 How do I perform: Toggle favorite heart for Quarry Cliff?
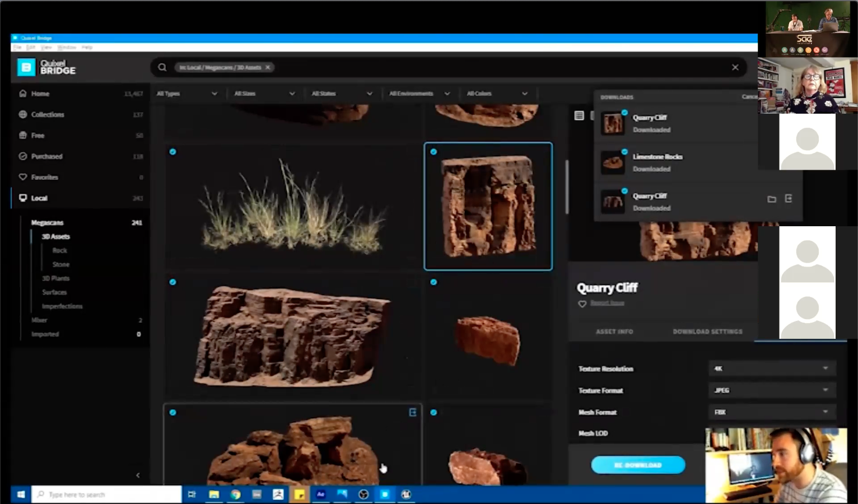(582, 304)
